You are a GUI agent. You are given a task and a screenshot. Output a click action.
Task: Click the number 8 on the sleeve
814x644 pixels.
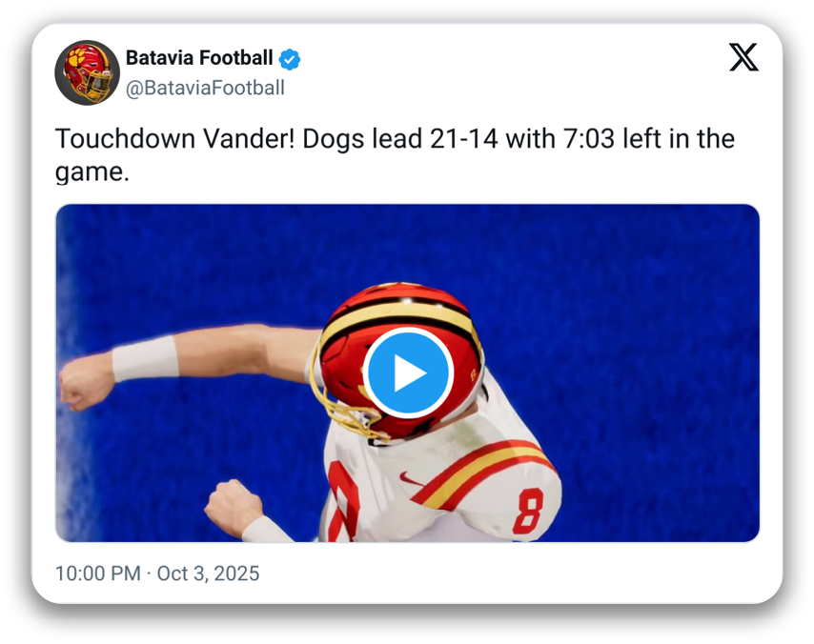[527, 511]
